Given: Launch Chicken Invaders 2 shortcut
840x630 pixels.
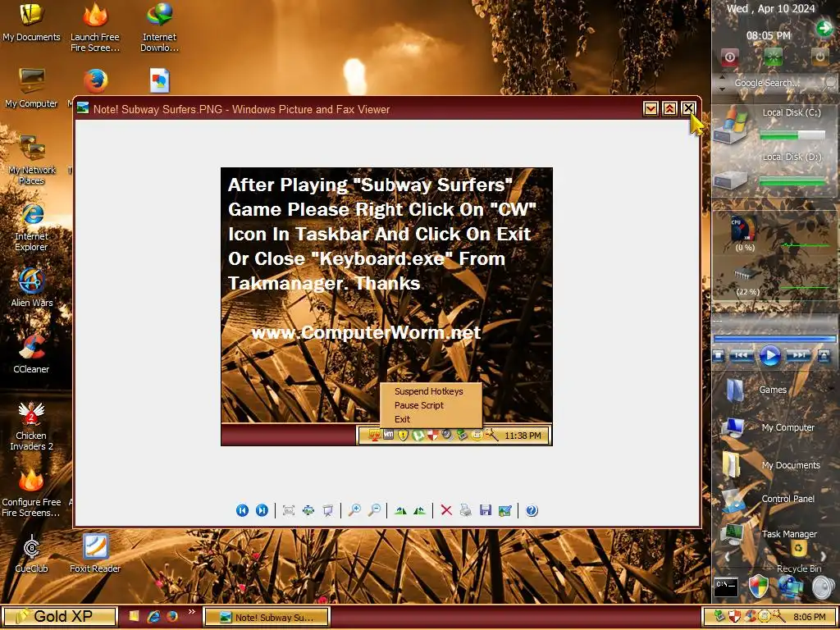Looking at the screenshot, I should click(31, 427).
